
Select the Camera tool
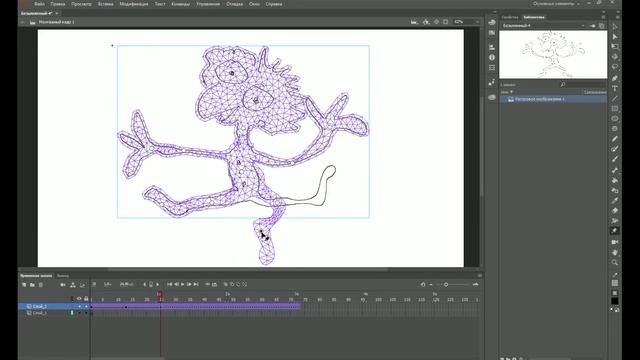click(615, 242)
